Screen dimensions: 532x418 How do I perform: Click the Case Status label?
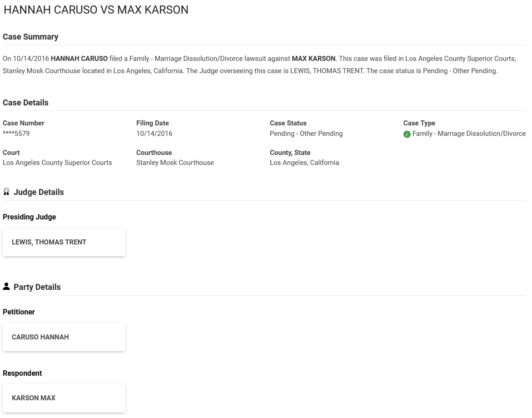(288, 123)
